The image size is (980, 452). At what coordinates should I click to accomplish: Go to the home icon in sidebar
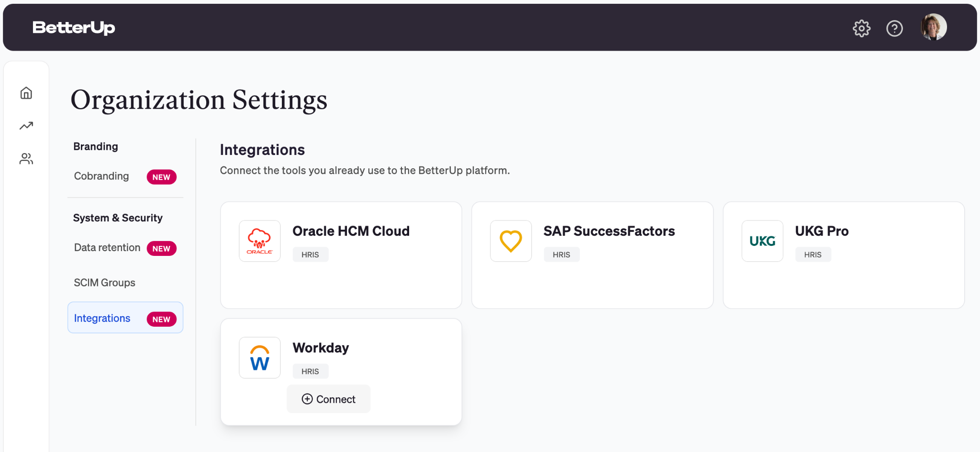click(x=26, y=93)
